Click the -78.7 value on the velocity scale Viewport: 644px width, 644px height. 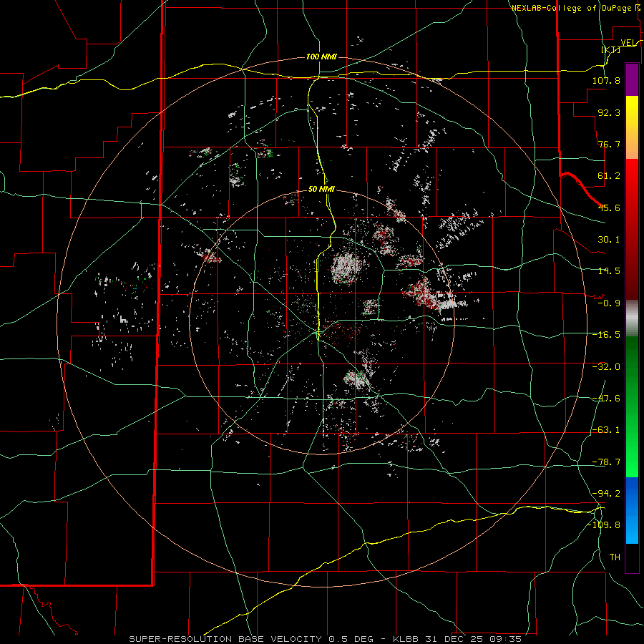(x=606, y=462)
